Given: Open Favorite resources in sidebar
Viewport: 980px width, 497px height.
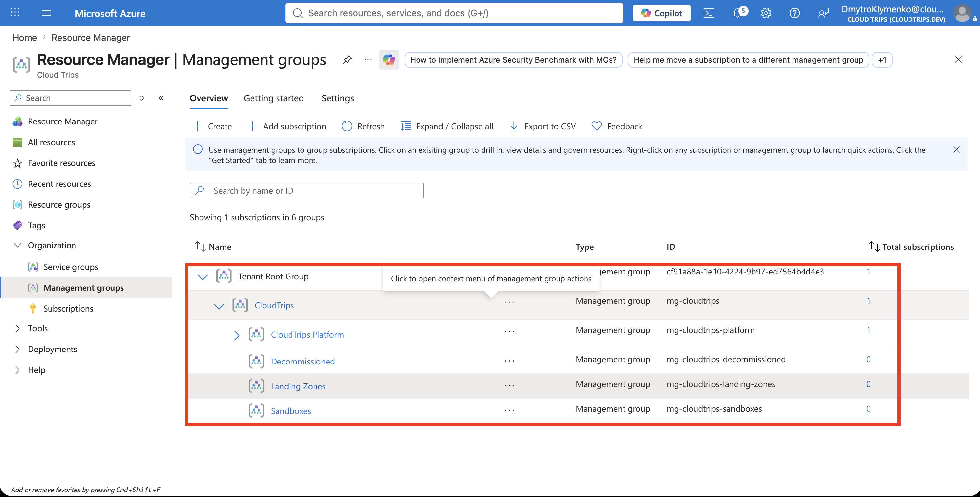Looking at the screenshot, I should point(61,163).
